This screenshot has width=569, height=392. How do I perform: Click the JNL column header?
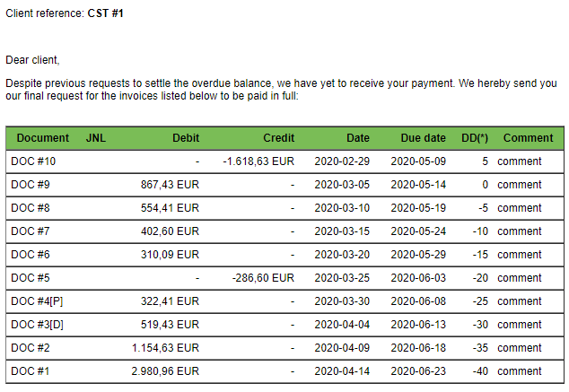click(96, 138)
